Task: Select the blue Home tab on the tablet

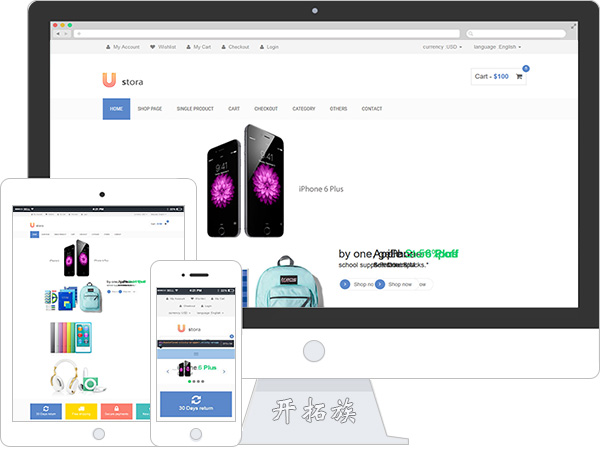Action: tap(34, 234)
